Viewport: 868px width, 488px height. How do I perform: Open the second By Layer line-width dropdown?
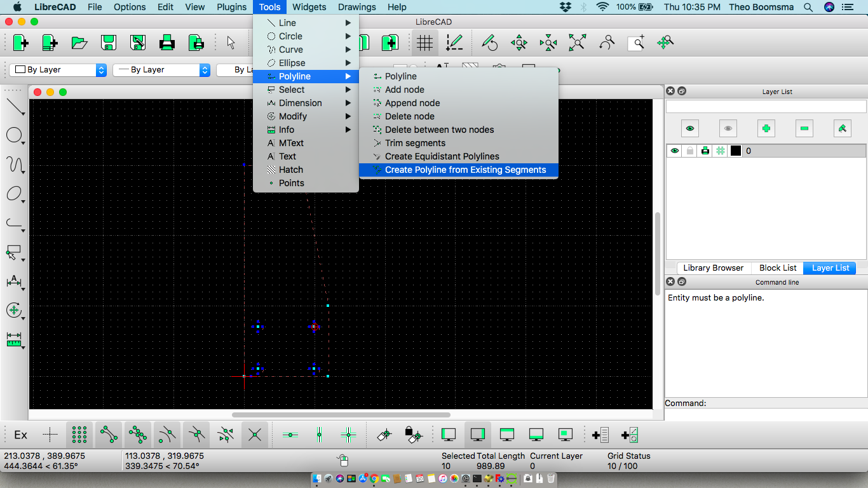(x=161, y=70)
